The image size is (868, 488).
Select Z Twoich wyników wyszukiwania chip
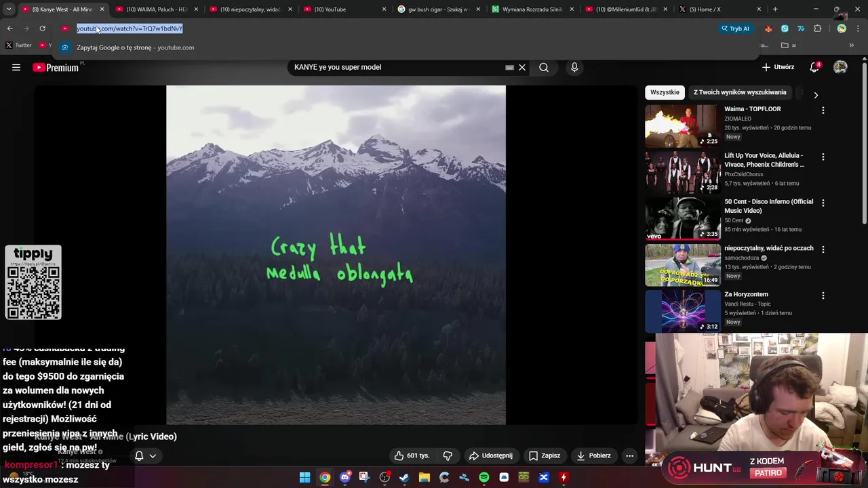tap(740, 92)
